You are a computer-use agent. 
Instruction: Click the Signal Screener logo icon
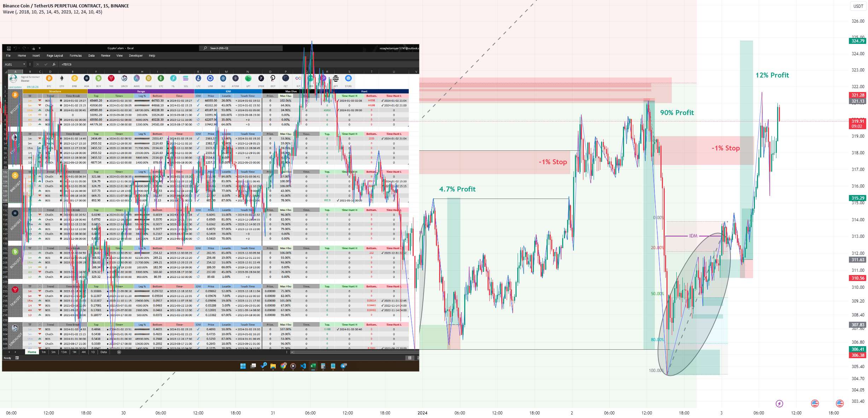pos(13,79)
